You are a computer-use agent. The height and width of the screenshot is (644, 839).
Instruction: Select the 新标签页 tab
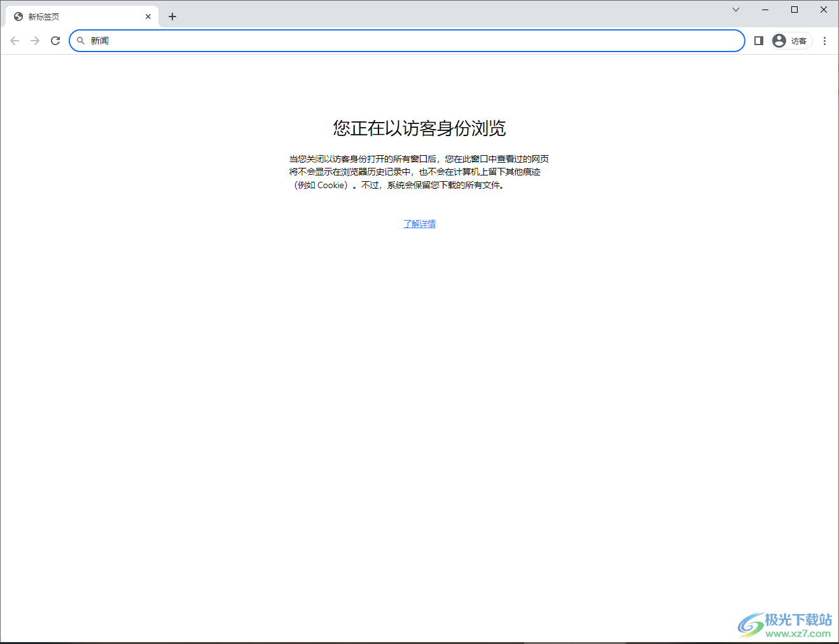tap(82, 17)
